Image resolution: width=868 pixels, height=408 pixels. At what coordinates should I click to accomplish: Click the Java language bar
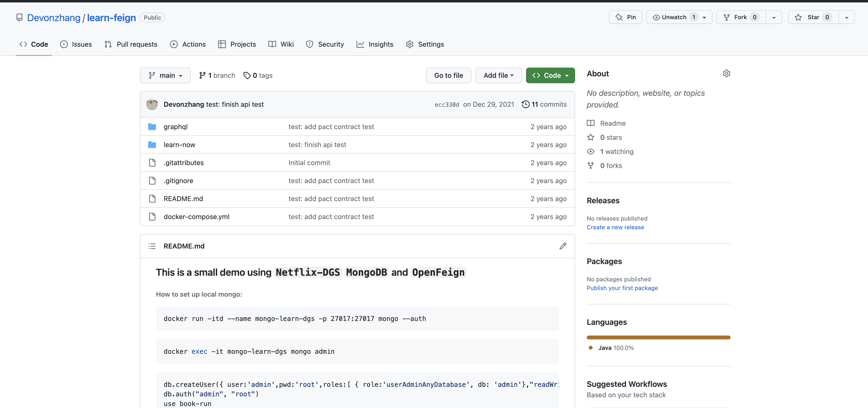point(658,337)
